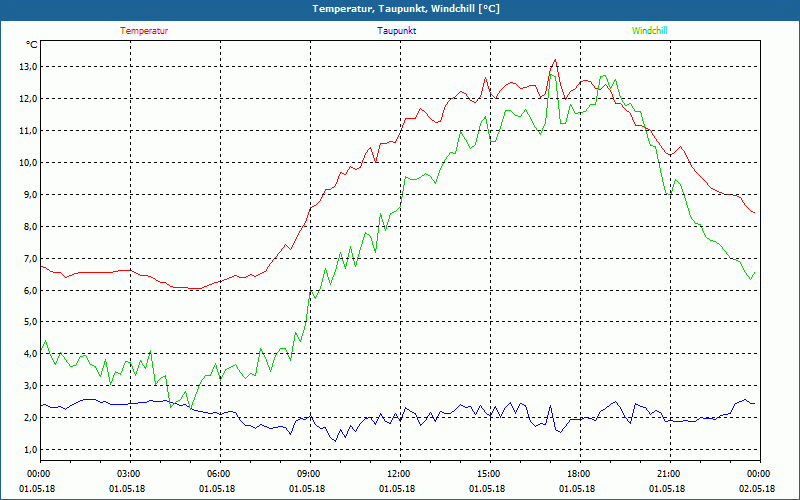Click the 06:00 time label

coord(217,473)
